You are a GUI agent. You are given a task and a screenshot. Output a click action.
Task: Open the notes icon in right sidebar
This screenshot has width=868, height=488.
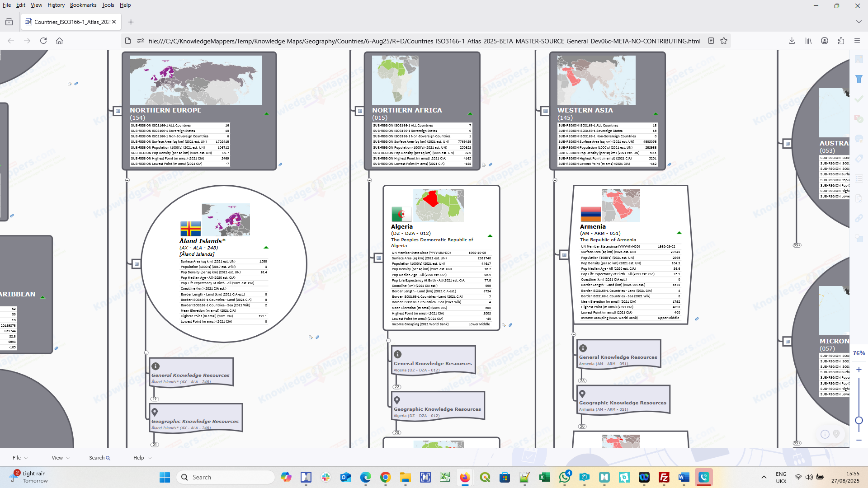click(859, 198)
